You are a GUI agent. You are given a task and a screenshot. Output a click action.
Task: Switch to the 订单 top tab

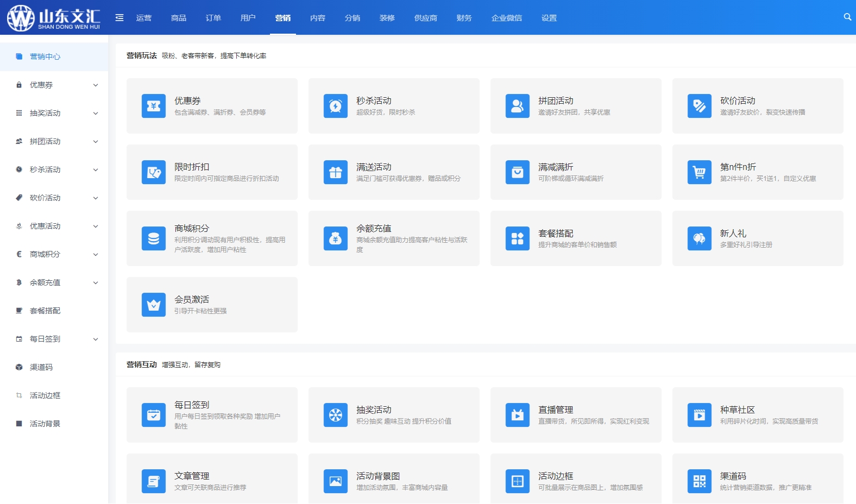tap(213, 18)
